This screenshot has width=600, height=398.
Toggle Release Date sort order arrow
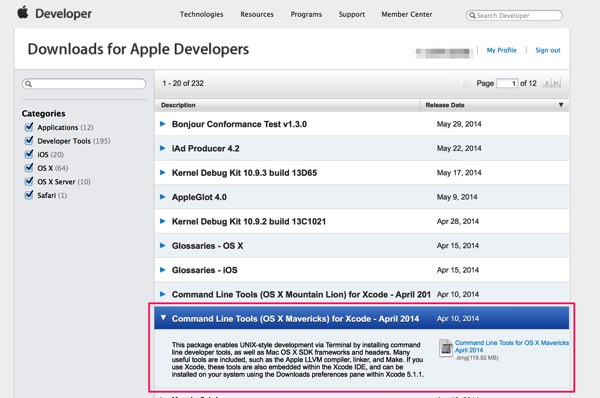click(561, 105)
